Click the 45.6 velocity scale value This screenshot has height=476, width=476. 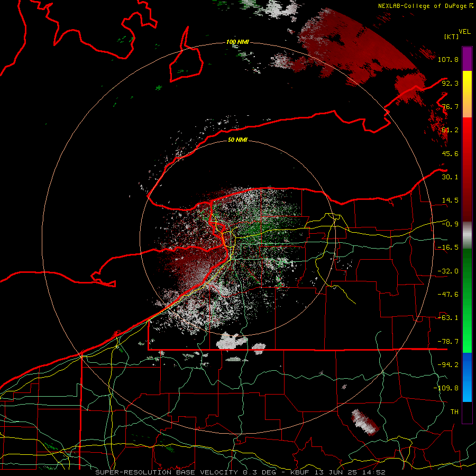pyautogui.click(x=450, y=153)
